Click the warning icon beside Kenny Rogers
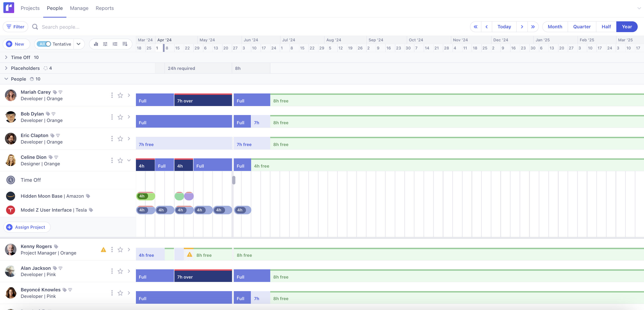 (103, 249)
